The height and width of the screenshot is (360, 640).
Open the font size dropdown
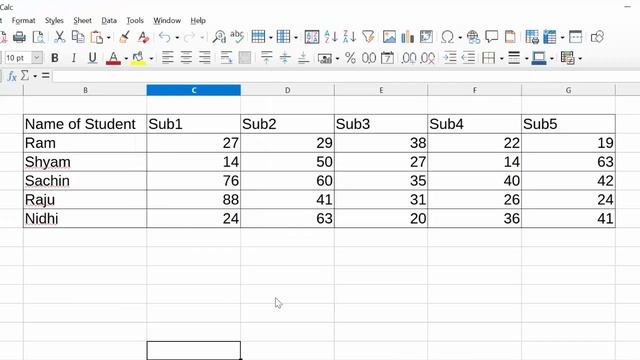click(37, 58)
